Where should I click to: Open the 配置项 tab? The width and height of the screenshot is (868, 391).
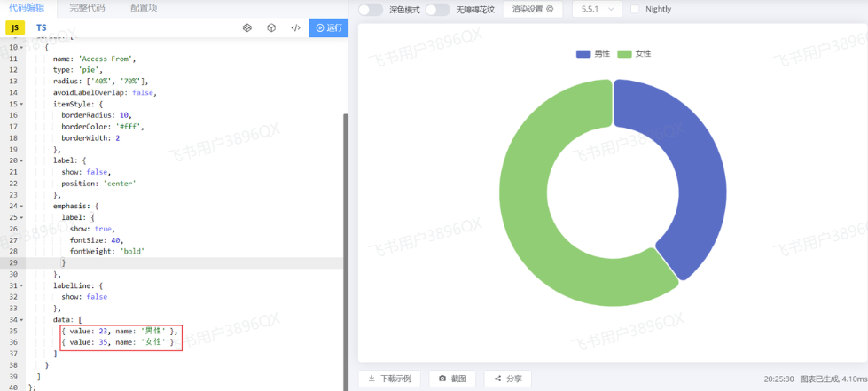pos(144,8)
